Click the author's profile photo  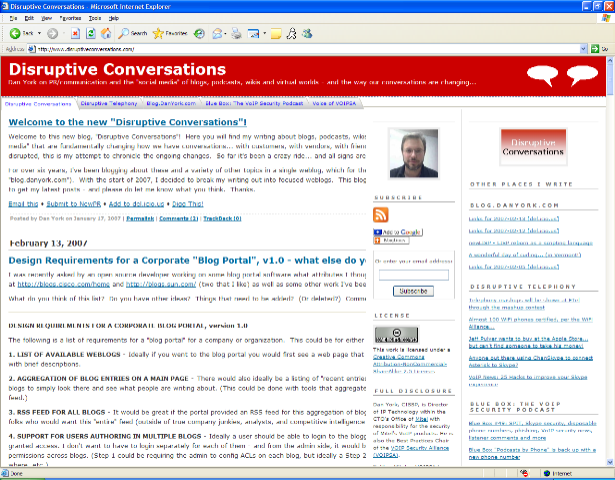(x=413, y=154)
